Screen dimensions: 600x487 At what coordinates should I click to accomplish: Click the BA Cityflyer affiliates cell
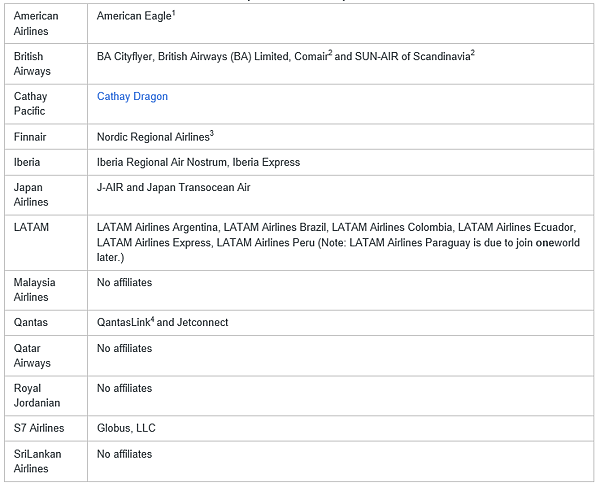(341, 64)
